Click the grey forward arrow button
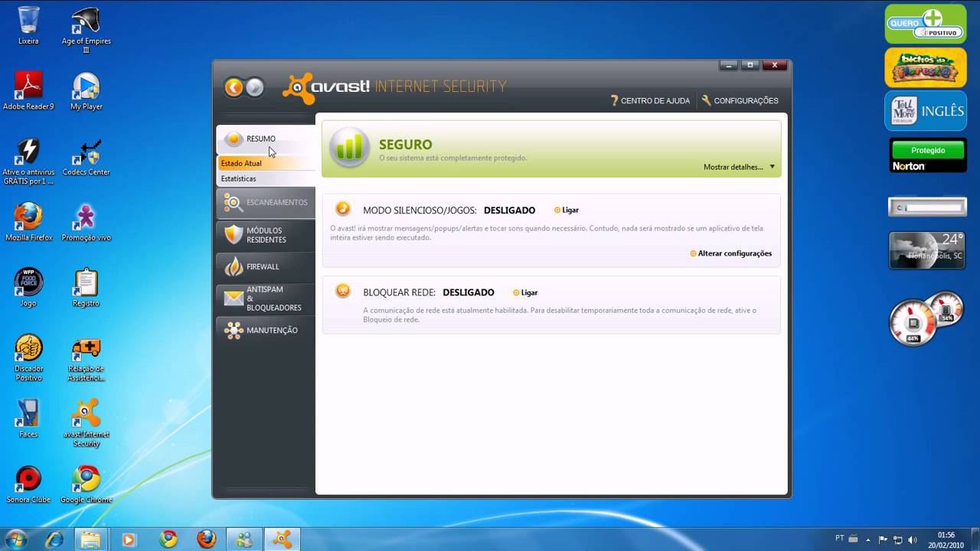 tap(255, 87)
